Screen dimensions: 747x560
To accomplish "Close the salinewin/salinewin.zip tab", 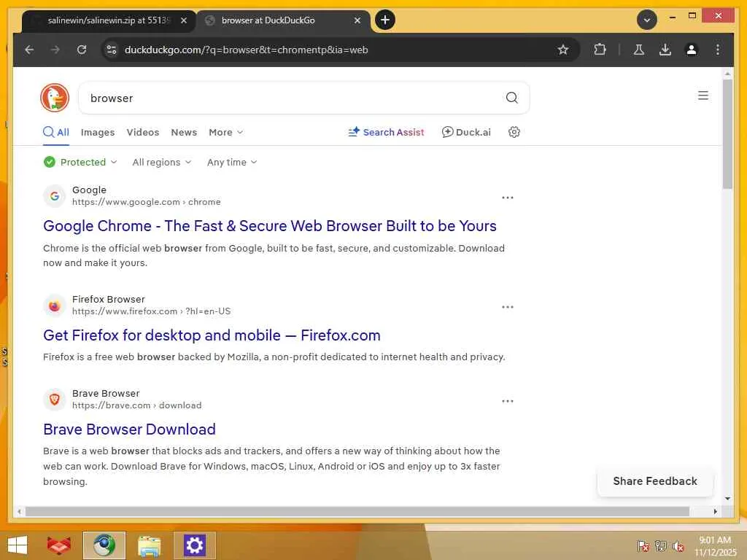I will click(183, 20).
